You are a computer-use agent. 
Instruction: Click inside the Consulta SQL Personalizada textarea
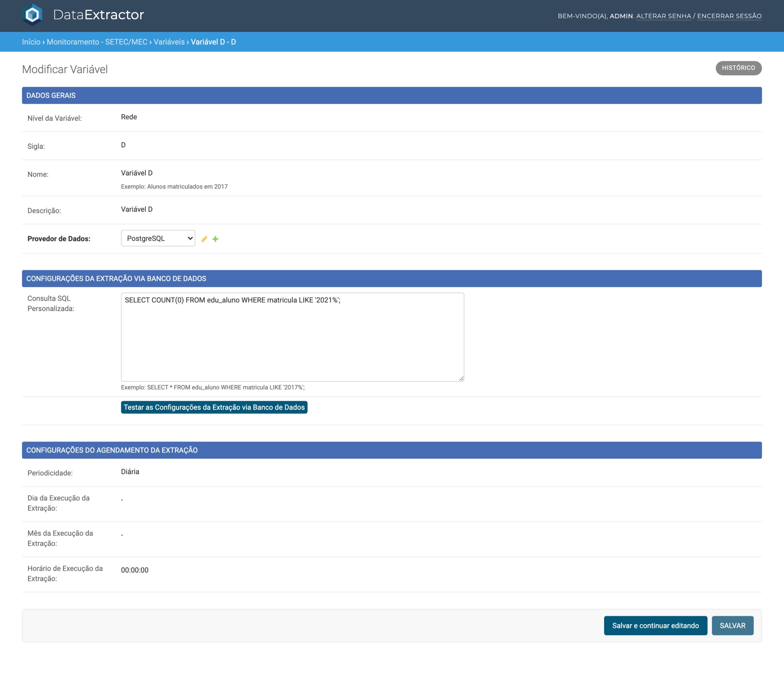[x=292, y=337]
